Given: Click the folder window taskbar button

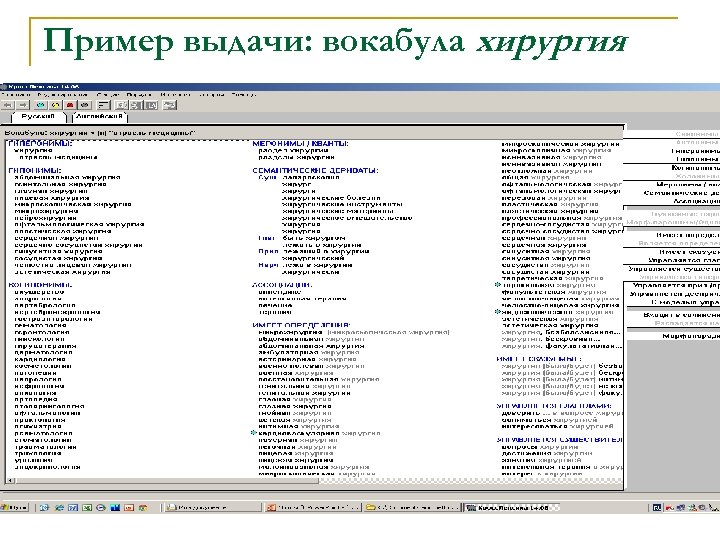Looking at the screenshot, I should point(411,507).
